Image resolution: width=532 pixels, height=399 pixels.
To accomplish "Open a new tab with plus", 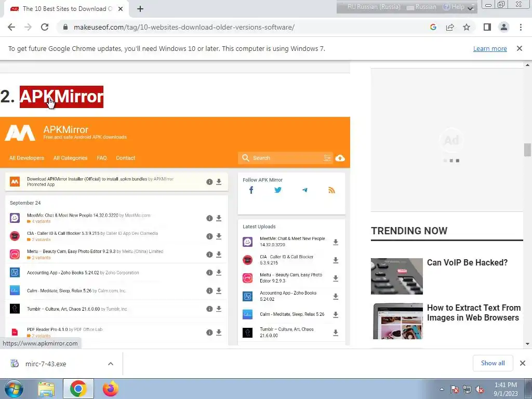I will [140, 9].
